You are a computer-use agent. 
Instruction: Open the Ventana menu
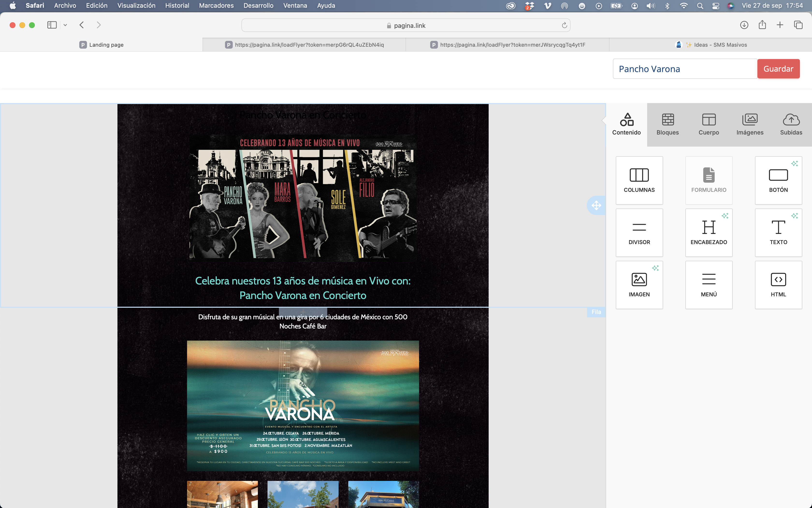coord(295,6)
